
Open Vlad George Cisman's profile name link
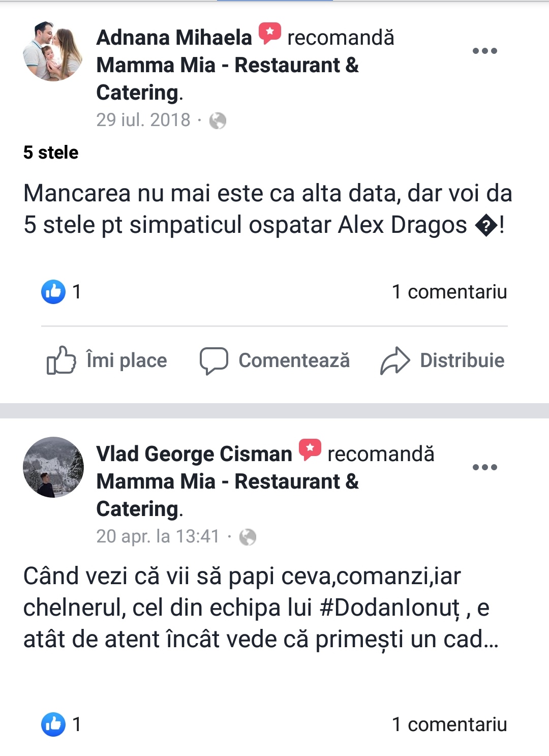point(194,454)
